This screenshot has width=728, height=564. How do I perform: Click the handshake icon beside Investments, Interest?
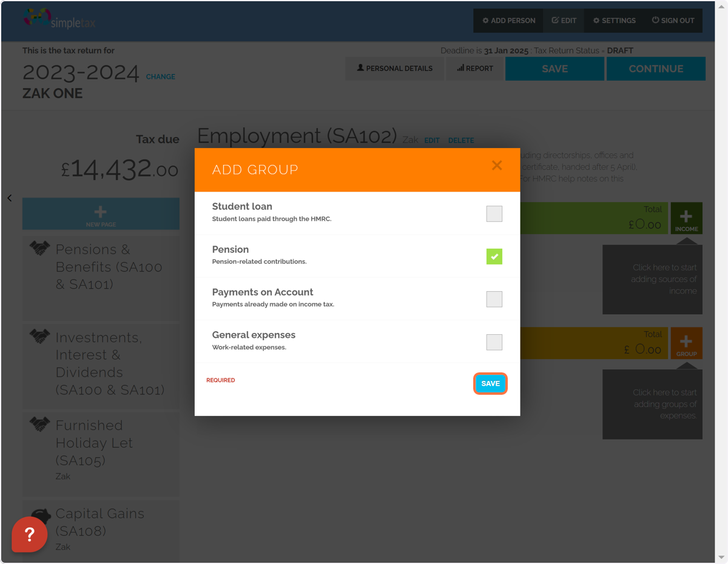(x=40, y=336)
